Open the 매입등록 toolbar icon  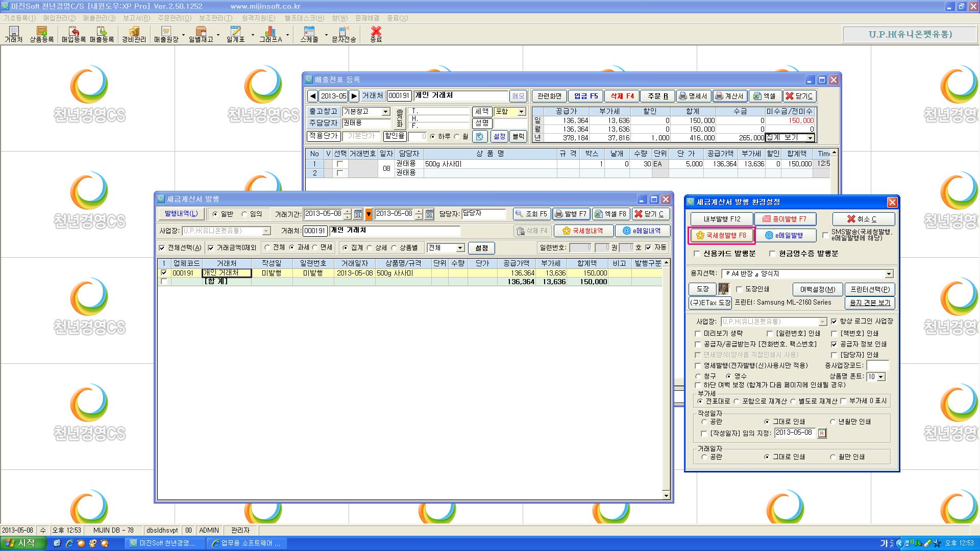coord(73,35)
